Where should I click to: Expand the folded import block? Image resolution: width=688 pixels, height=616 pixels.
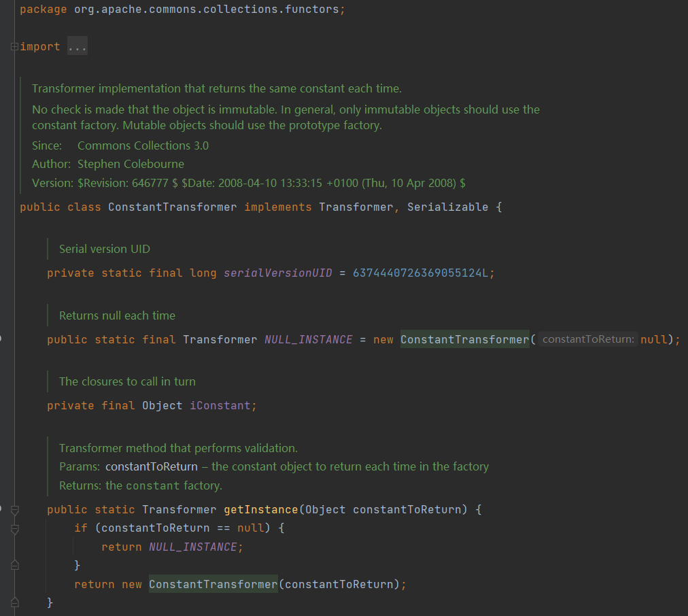pyautogui.click(x=14, y=46)
